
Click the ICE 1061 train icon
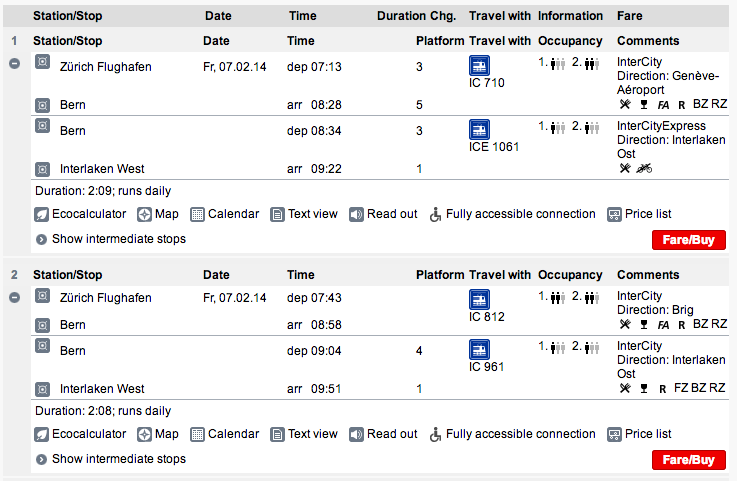coord(479,129)
